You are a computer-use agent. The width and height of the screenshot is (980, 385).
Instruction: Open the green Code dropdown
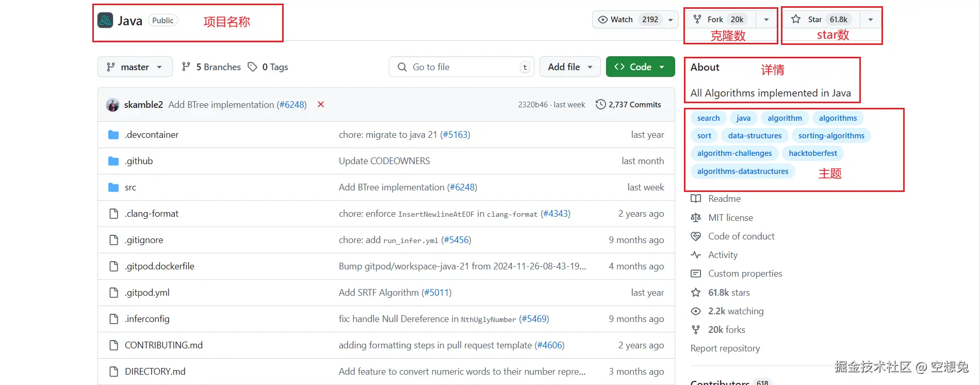pyautogui.click(x=640, y=67)
